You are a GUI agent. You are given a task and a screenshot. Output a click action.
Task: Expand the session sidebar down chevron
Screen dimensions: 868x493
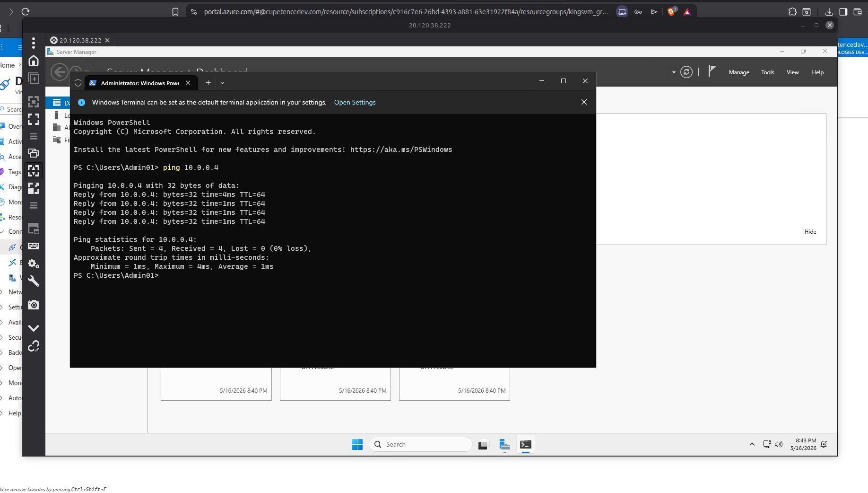tap(34, 327)
